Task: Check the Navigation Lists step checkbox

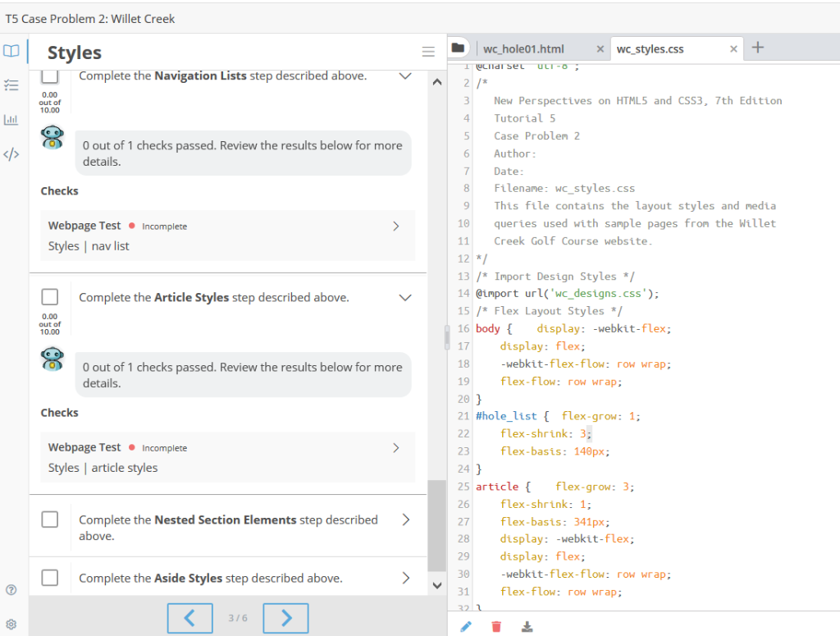Action: point(50,75)
